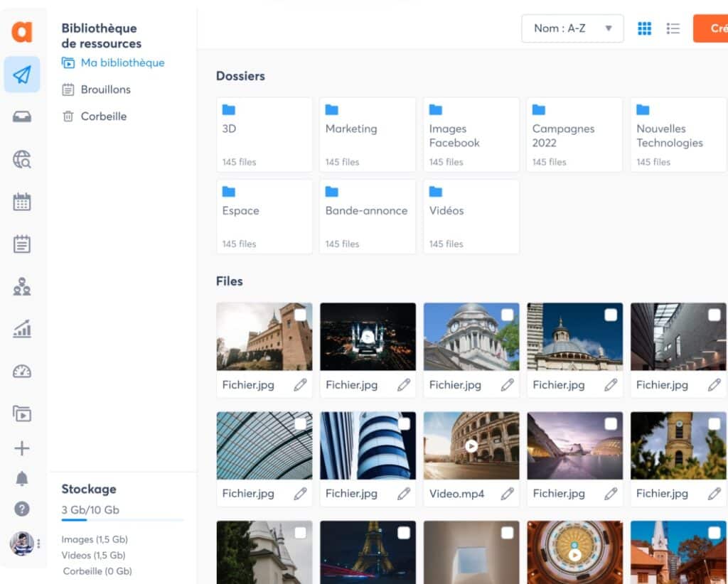
Task: Open the speedometer dashboard icon
Action: [22, 371]
